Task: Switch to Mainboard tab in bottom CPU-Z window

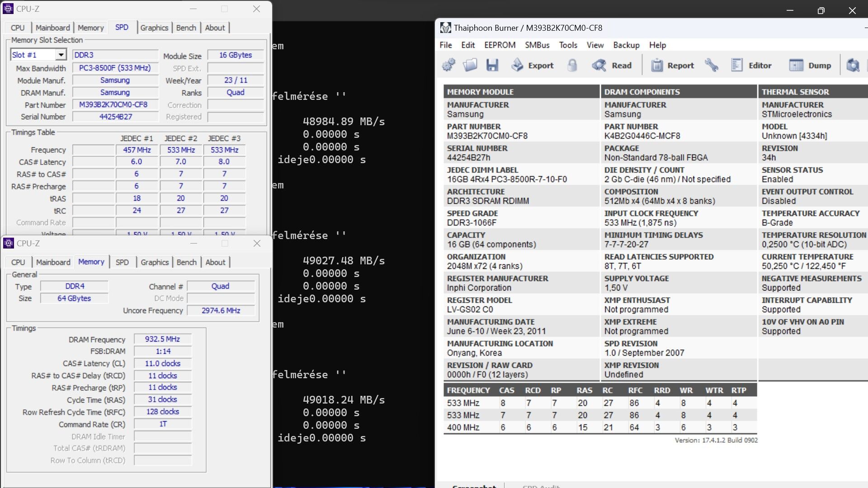Action: tap(53, 262)
